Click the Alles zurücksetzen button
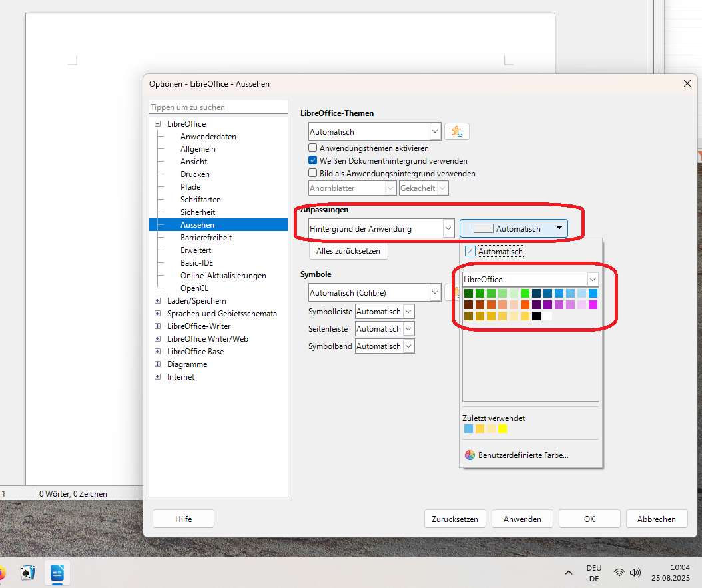Viewport: 702px width, 588px height. 348,251
